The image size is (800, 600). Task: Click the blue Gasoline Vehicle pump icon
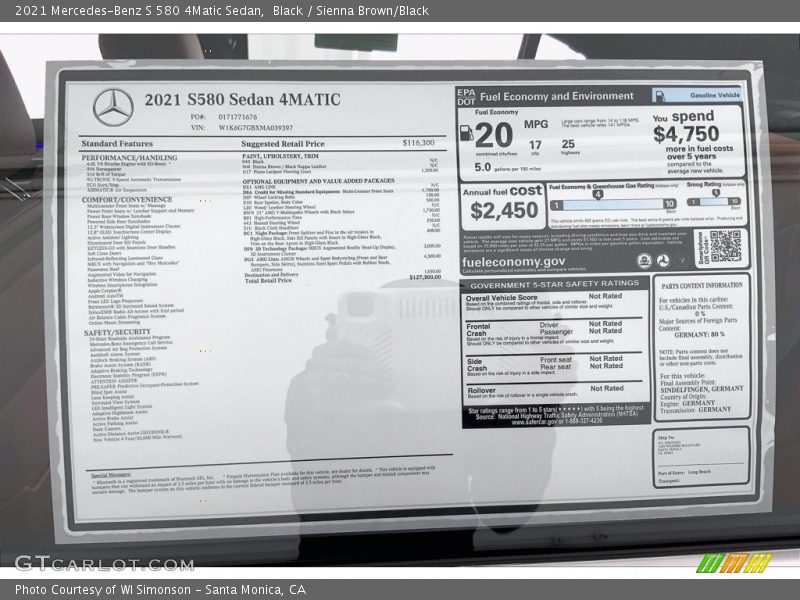pos(660,95)
